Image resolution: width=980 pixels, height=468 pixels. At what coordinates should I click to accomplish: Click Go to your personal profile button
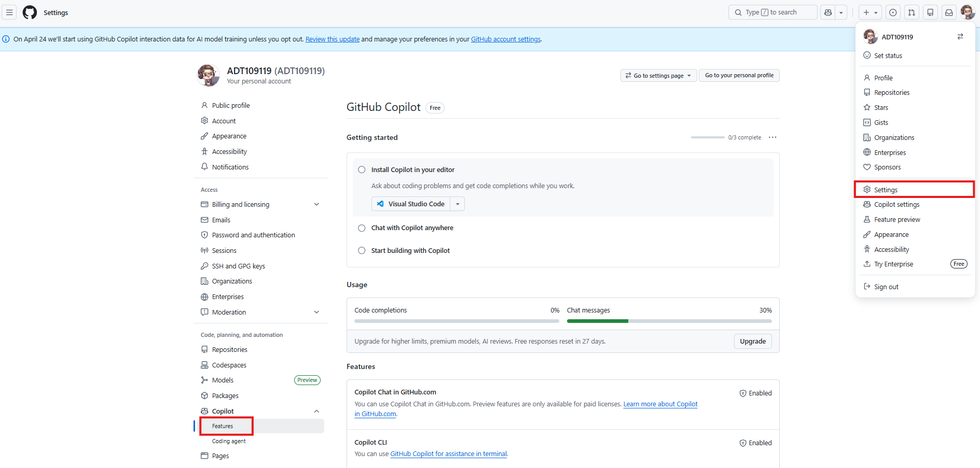[x=739, y=76]
